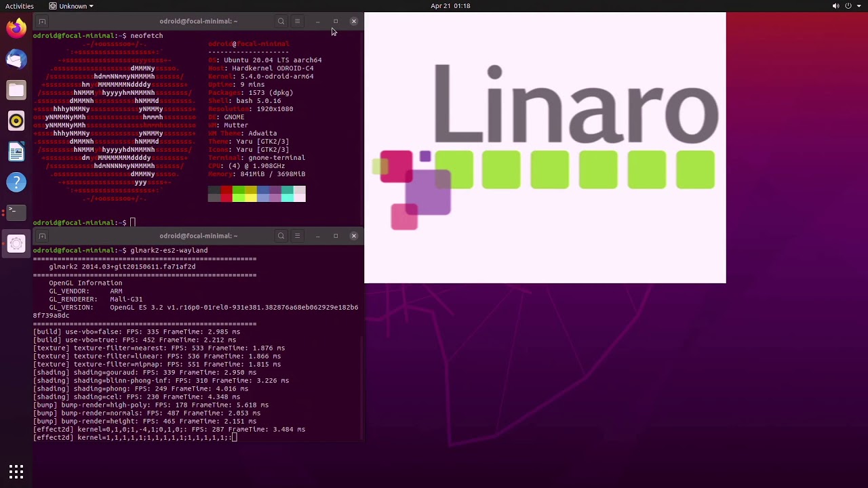
Task: Click the 'texture-filter=nearest' result line
Action: [x=159, y=348]
